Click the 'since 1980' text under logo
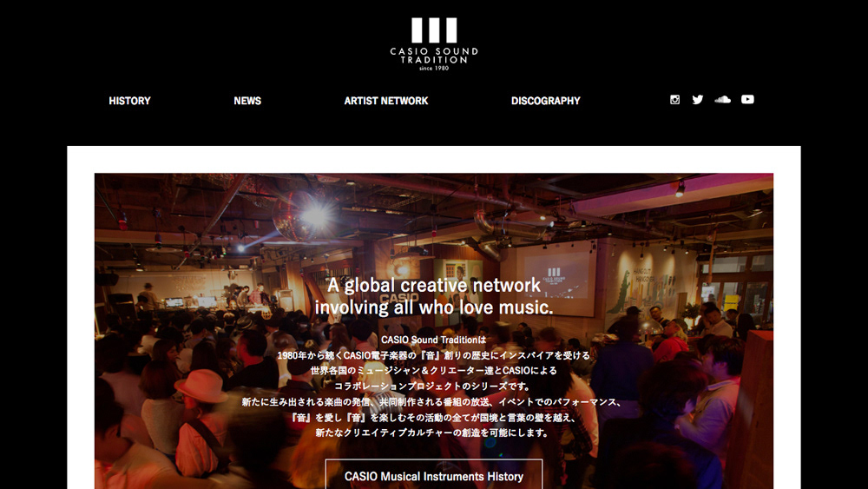The width and height of the screenshot is (868, 489). click(x=434, y=68)
